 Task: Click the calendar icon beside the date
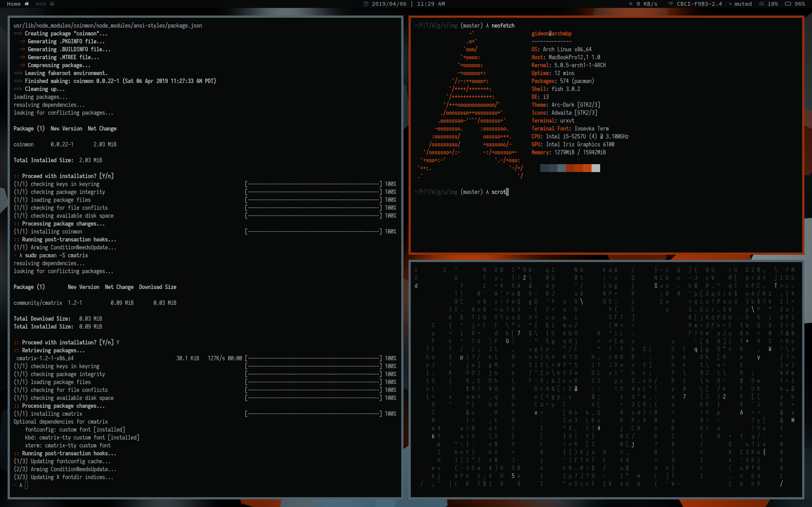366,4
